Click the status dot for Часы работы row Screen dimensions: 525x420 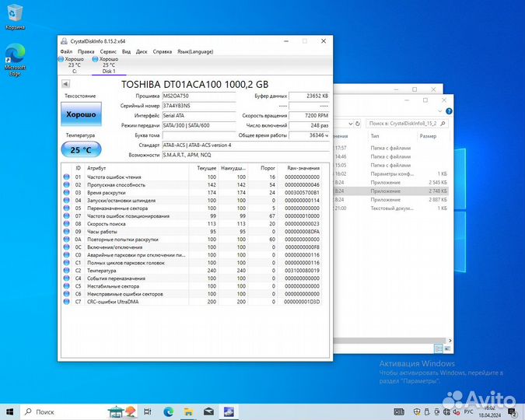tap(66, 232)
